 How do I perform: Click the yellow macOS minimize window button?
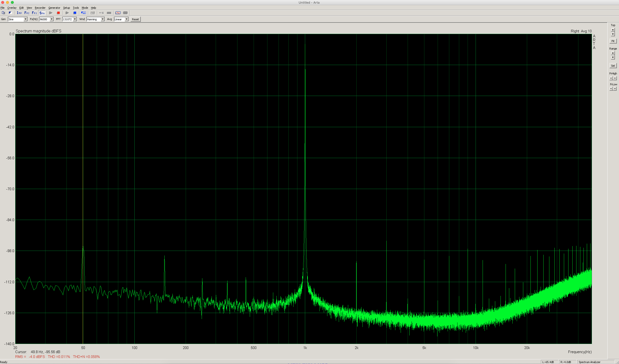(7, 2)
